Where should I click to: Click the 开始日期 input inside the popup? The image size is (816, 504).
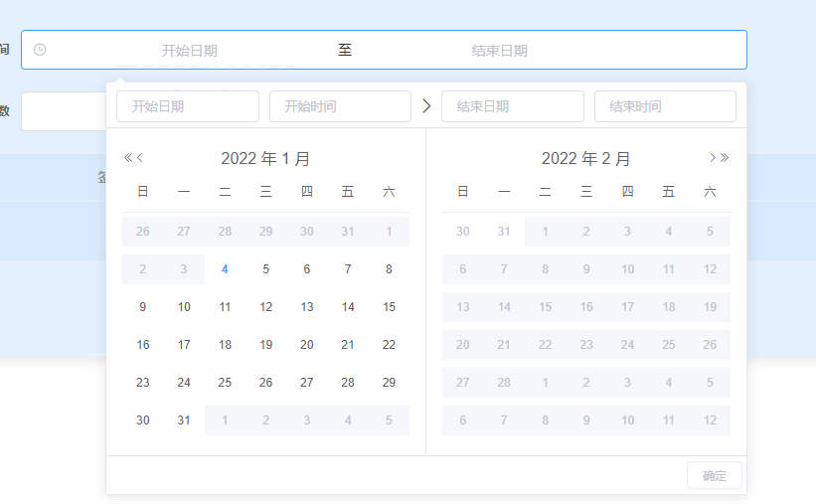[x=188, y=106]
